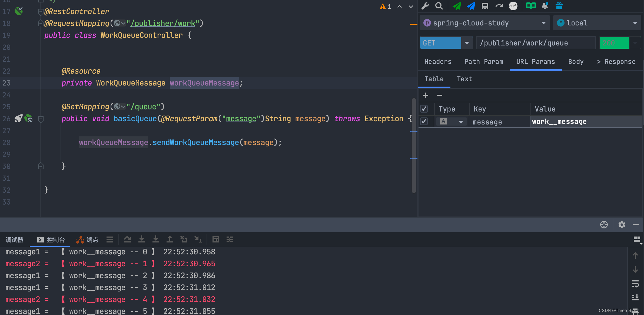This screenshot has width=644, height=315.
Task: Click the message key cell
Action: point(499,122)
